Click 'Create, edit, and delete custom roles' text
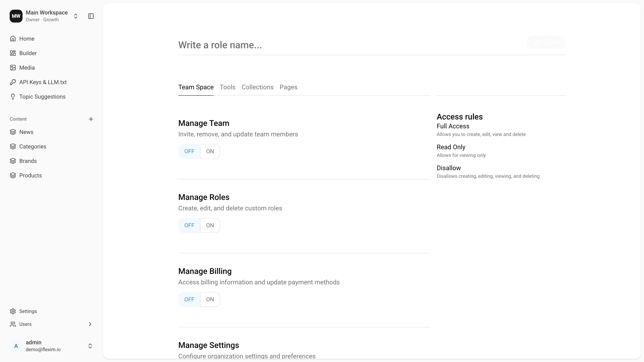 (x=230, y=208)
